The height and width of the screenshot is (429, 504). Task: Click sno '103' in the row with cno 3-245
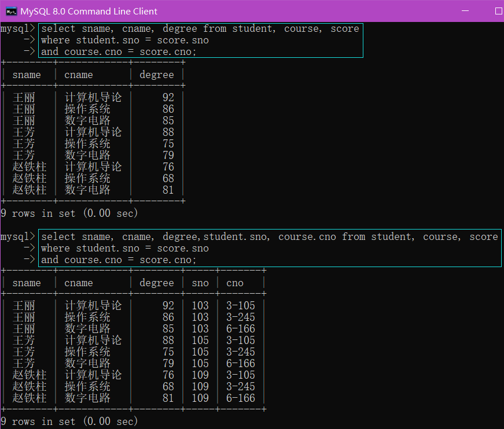point(200,317)
